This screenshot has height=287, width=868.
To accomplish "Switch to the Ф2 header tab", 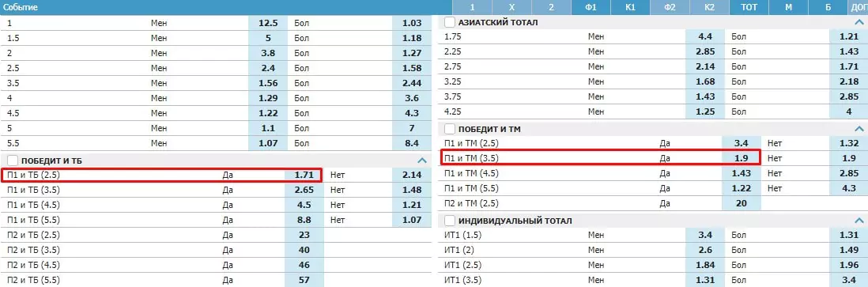I will pyautogui.click(x=670, y=7).
